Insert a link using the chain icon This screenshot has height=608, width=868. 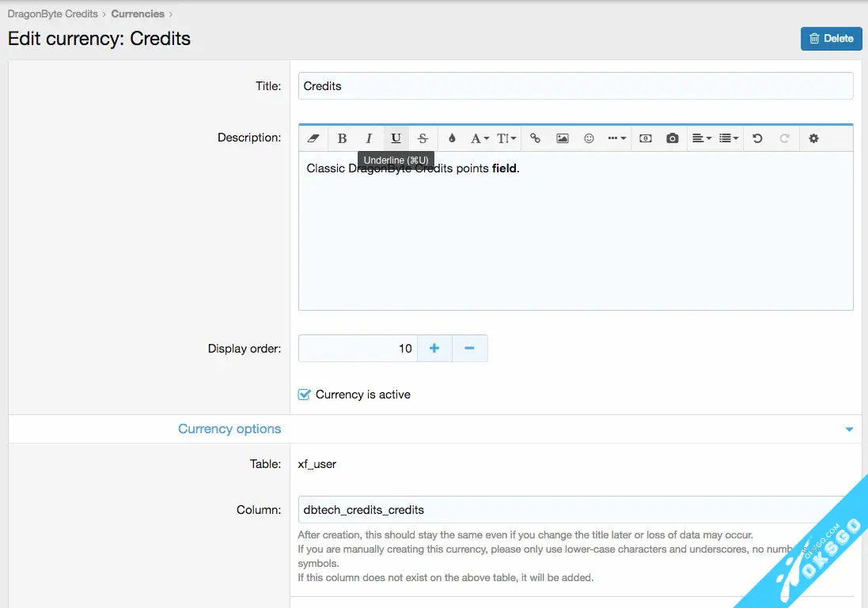click(x=535, y=138)
